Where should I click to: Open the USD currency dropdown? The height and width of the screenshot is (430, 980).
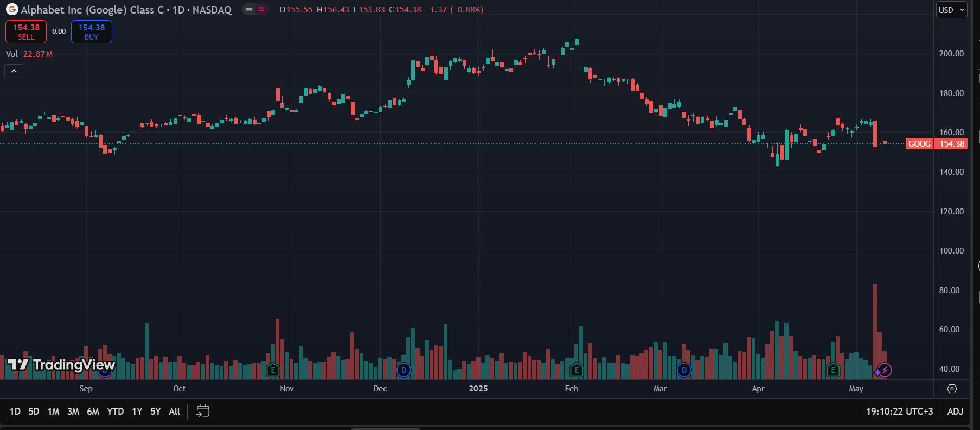click(x=952, y=10)
